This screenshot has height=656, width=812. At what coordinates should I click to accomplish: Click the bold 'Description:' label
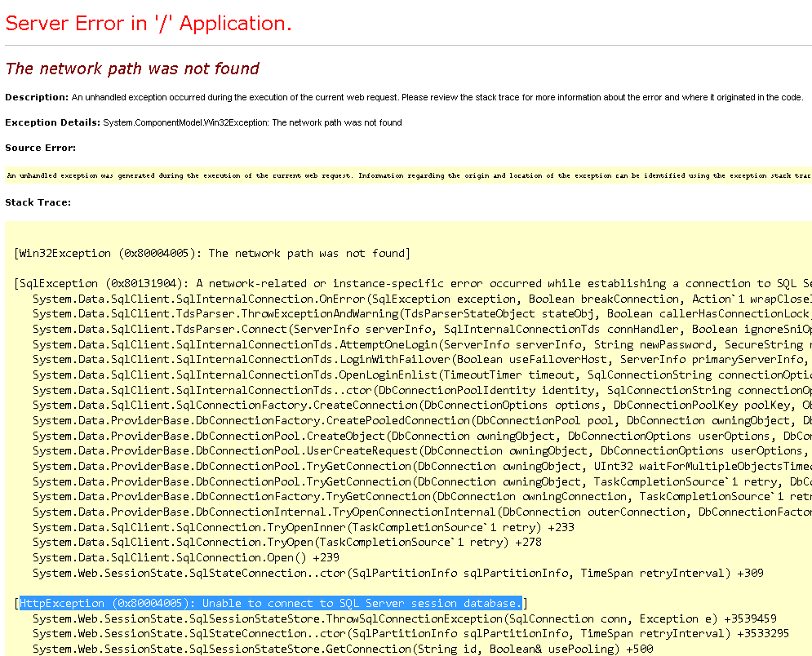click(x=37, y=97)
